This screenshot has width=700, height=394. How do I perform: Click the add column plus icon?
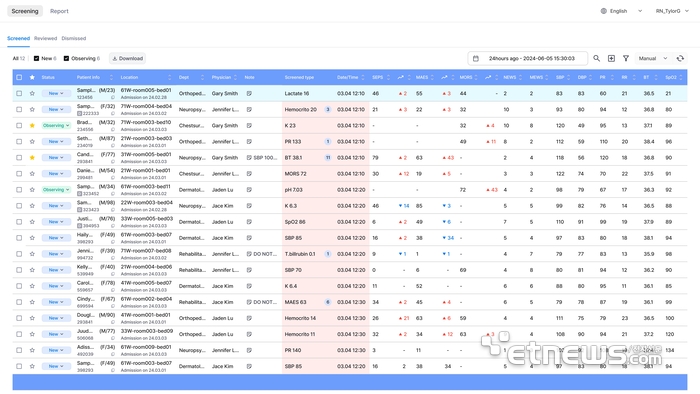(x=611, y=58)
